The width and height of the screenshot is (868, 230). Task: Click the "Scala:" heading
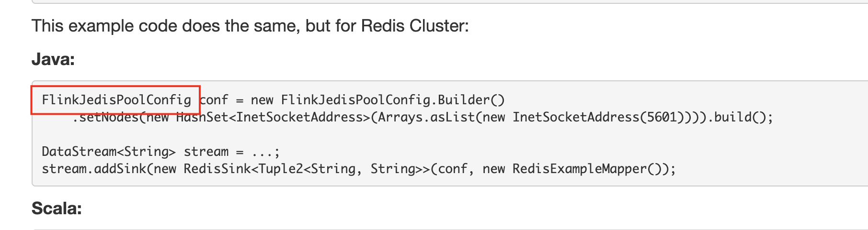[57, 208]
